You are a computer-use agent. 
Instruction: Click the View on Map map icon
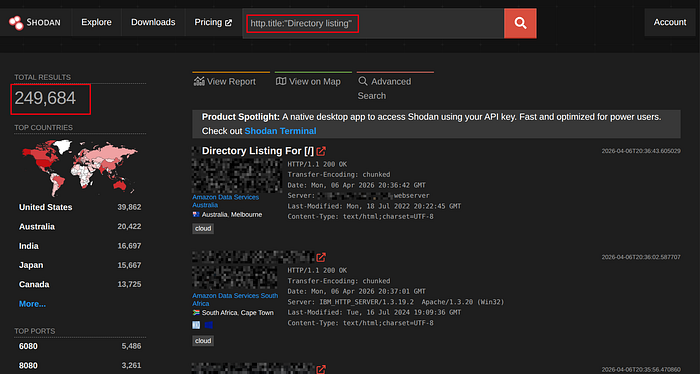281,81
